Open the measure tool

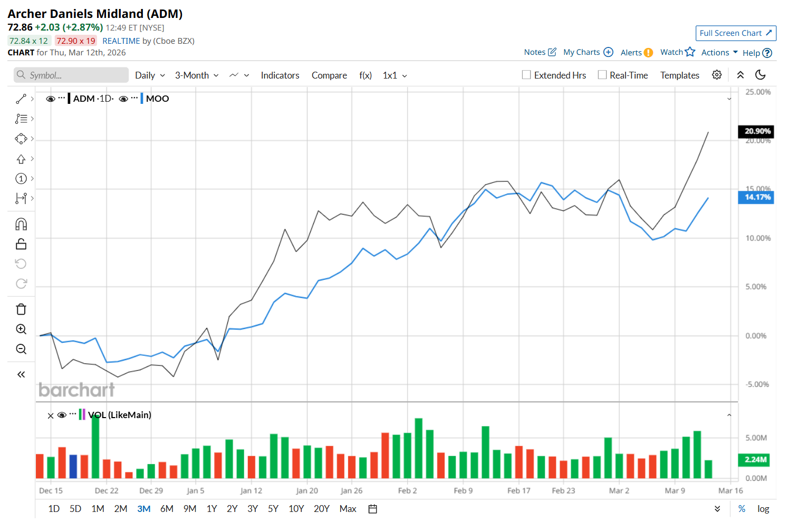21,198
